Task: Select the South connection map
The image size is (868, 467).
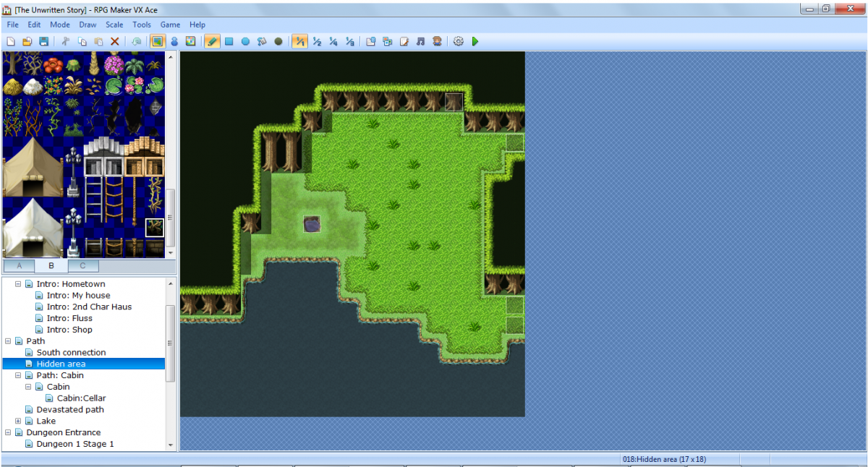Action: pos(71,353)
